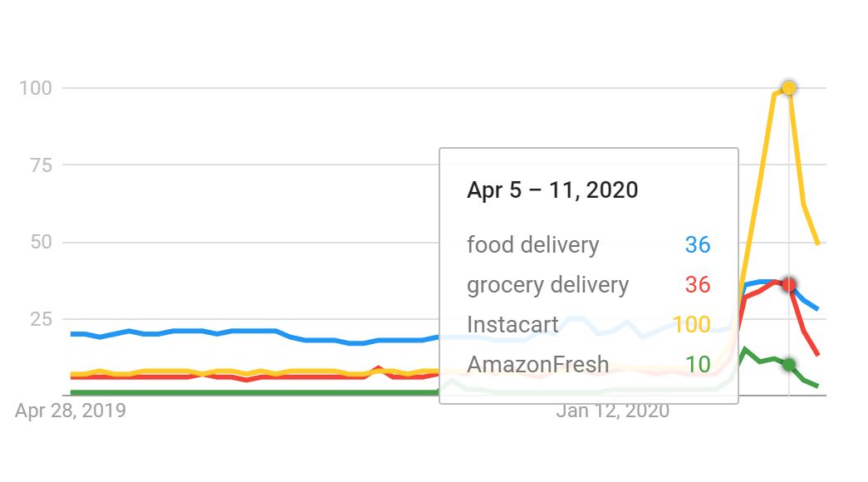868x482 pixels.
Task: Click the 50 y-axis label
Action: (41, 242)
